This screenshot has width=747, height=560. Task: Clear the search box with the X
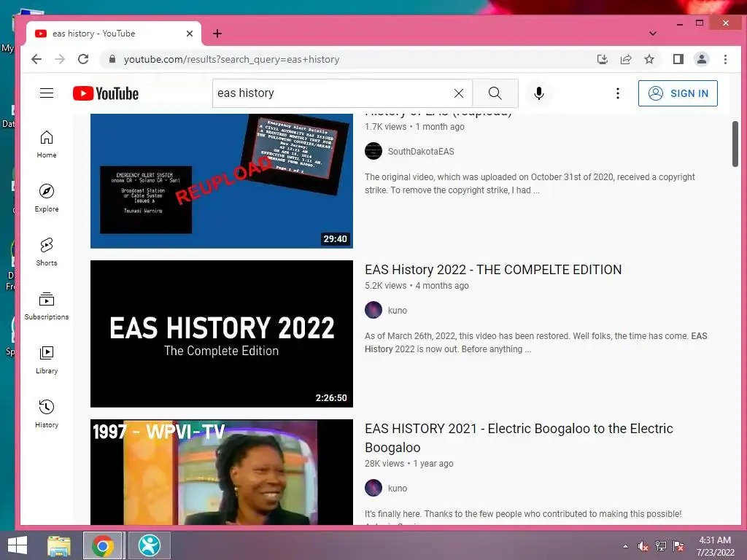(458, 93)
